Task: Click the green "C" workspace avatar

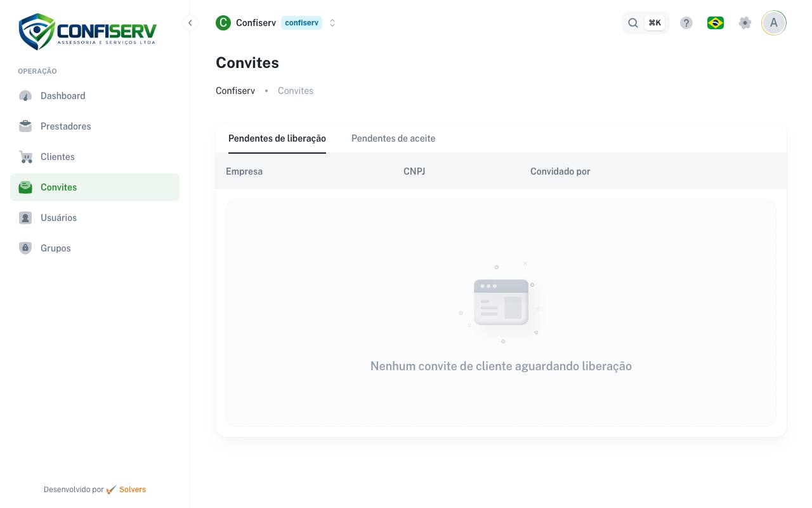Action: 223,23
